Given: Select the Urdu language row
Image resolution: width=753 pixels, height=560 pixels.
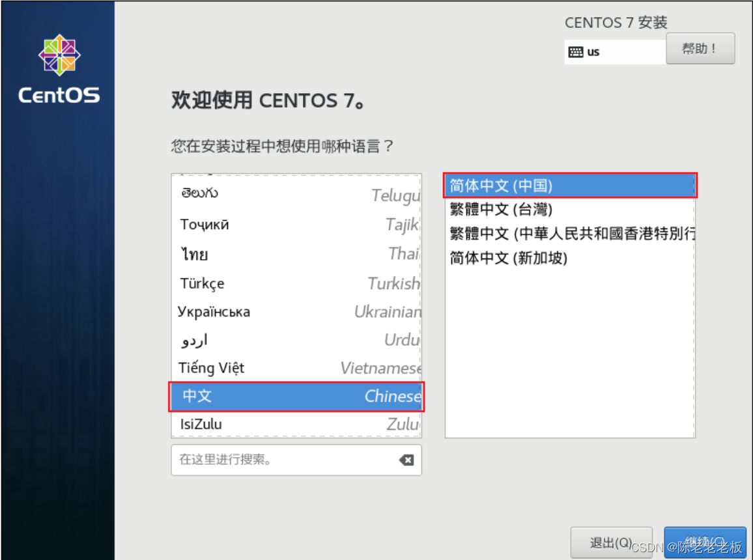Looking at the screenshot, I should click(x=296, y=340).
